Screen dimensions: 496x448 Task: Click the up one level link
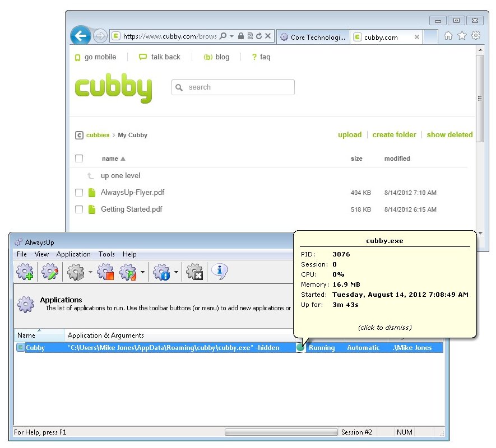[x=120, y=176]
